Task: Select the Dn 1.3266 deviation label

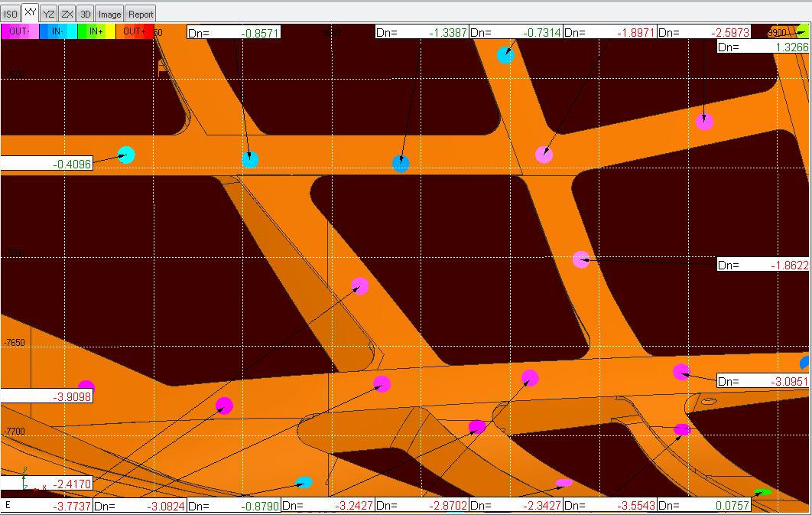Action: tap(763, 47)
